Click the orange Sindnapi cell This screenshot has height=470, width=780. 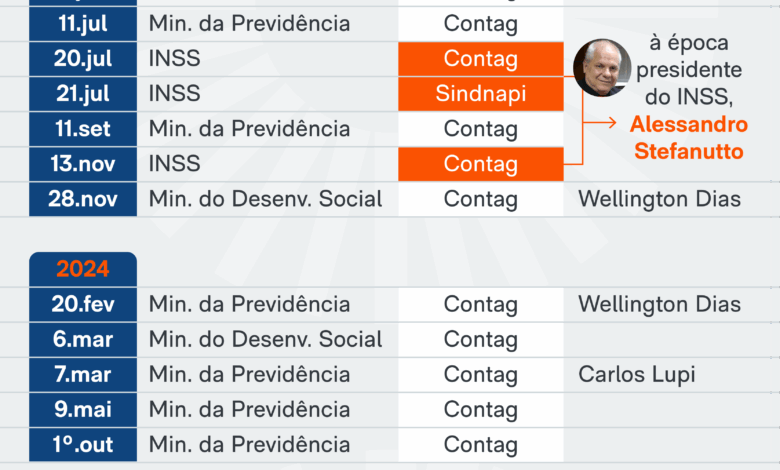(481, 94)
